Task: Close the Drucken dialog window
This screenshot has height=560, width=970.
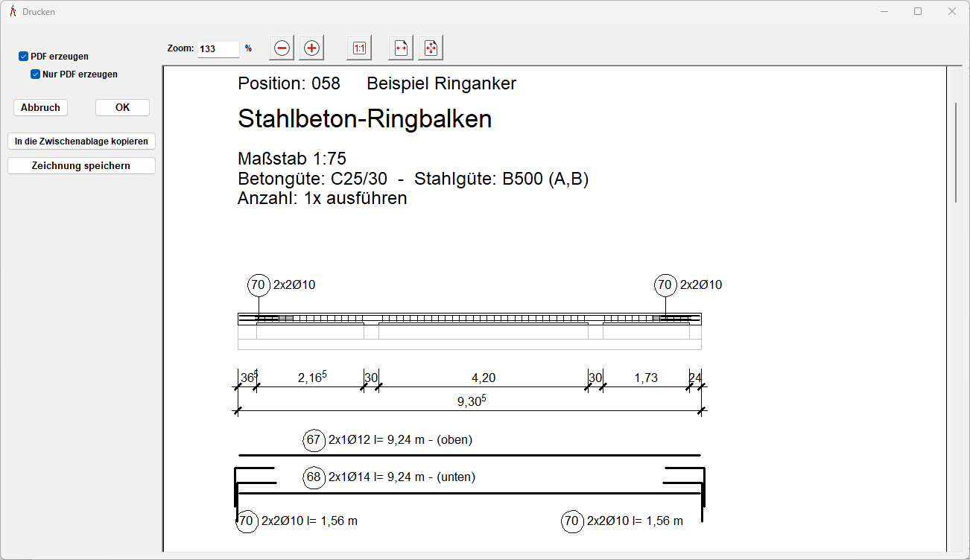Action: [x=952, y=12]
